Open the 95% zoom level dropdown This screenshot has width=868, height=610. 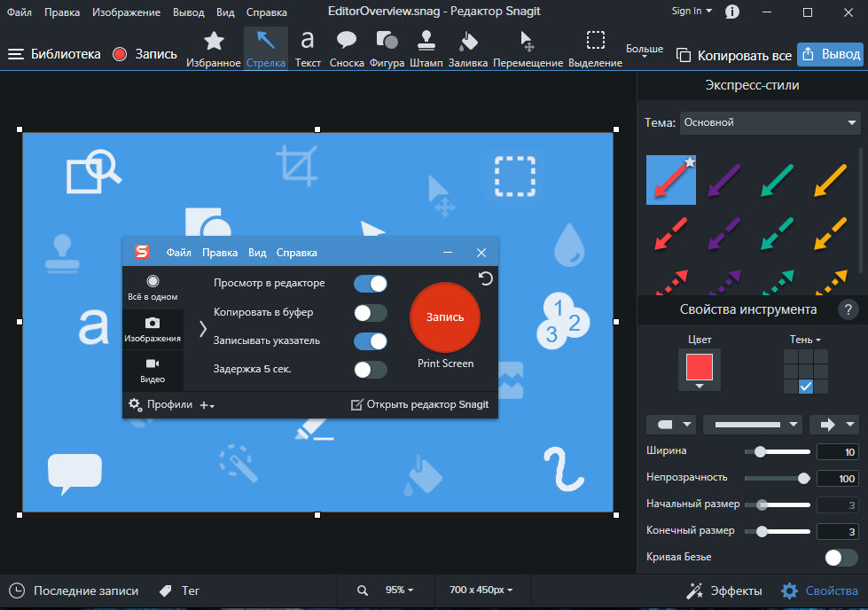click(x=399, y=590)
